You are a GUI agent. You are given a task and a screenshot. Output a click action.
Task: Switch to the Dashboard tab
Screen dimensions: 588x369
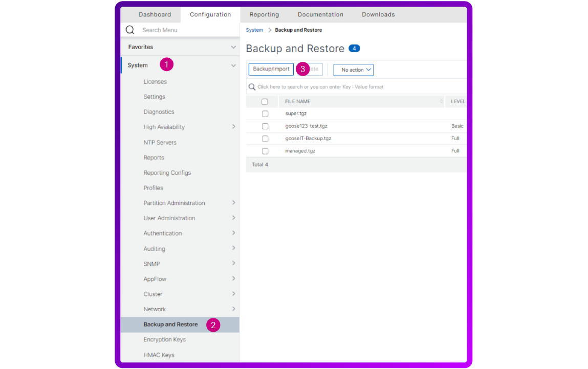155,14
